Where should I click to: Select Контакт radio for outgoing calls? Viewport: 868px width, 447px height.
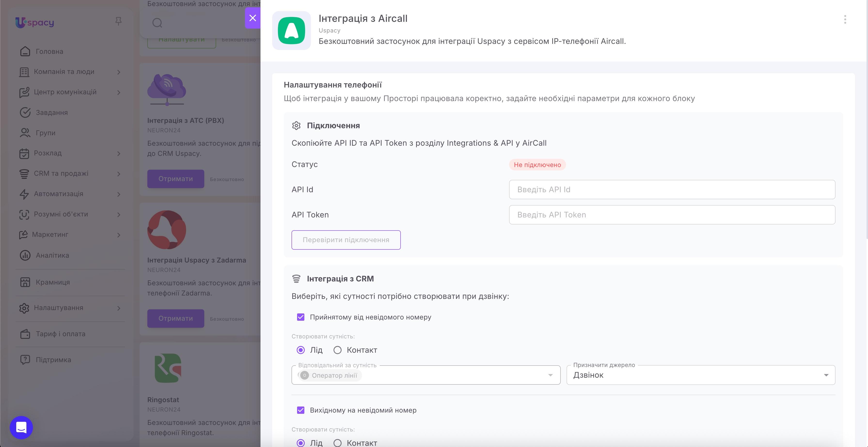click(x=337, y=443)
